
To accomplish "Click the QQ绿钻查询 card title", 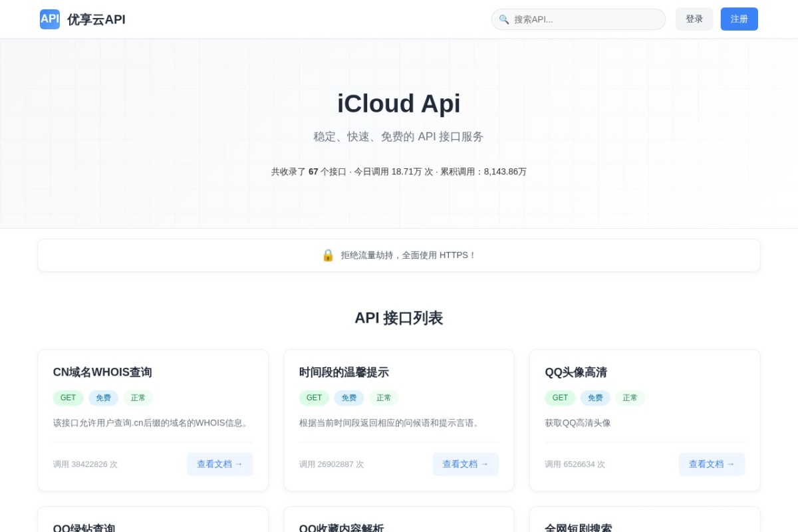I will click(84, 527).
